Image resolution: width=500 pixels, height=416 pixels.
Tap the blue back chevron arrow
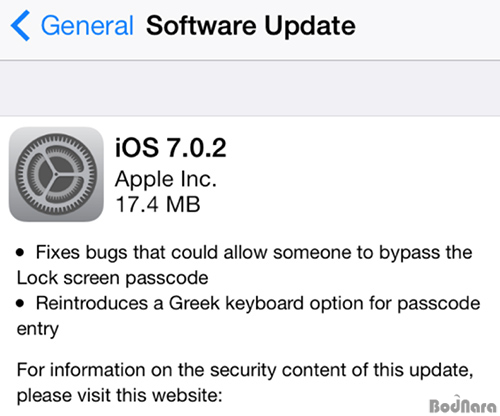point(20,26)
